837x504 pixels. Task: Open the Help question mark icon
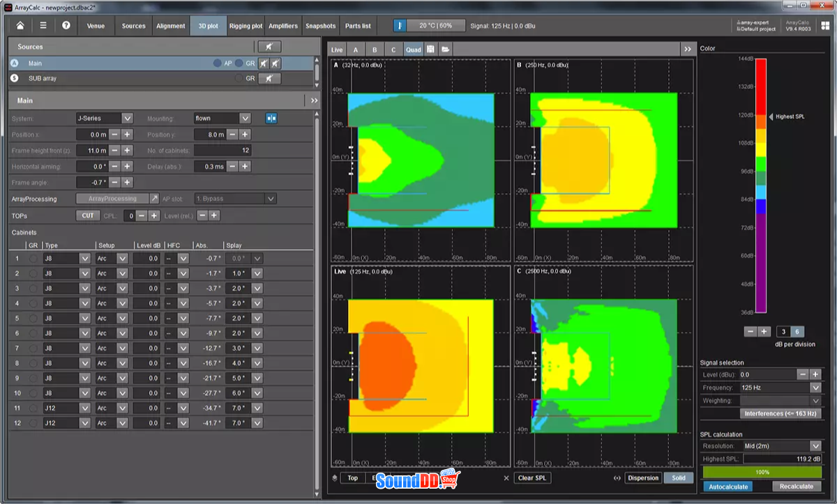[66, 26]
